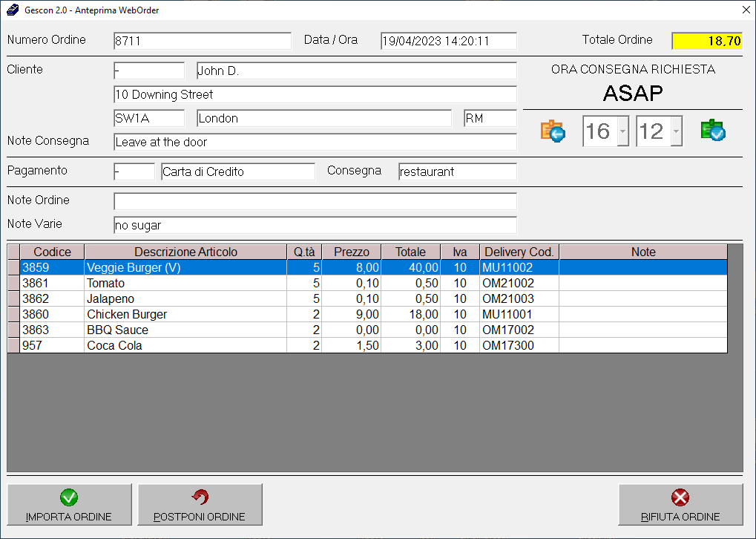Expand the delivery minutes dropdown showing 12
The height and width of the screenshot is (539, 756).
(675, 132)
